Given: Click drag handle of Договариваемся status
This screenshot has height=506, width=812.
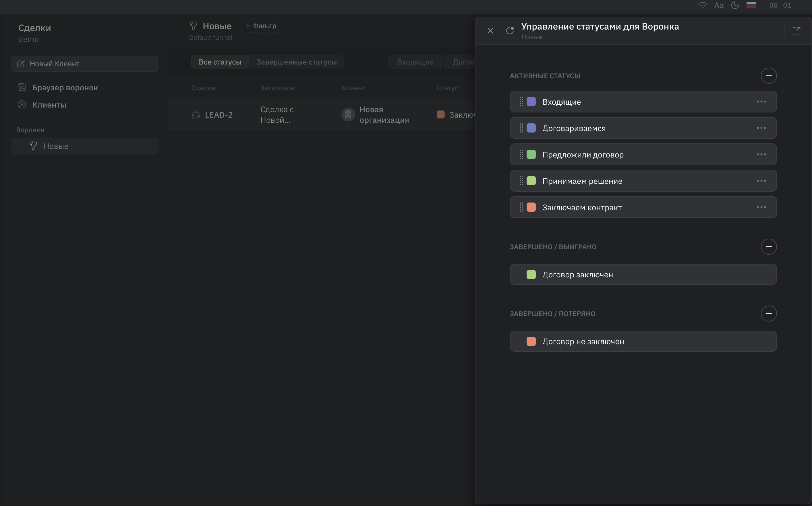Looking at the screenshot, I should click(x=521, y=128).
